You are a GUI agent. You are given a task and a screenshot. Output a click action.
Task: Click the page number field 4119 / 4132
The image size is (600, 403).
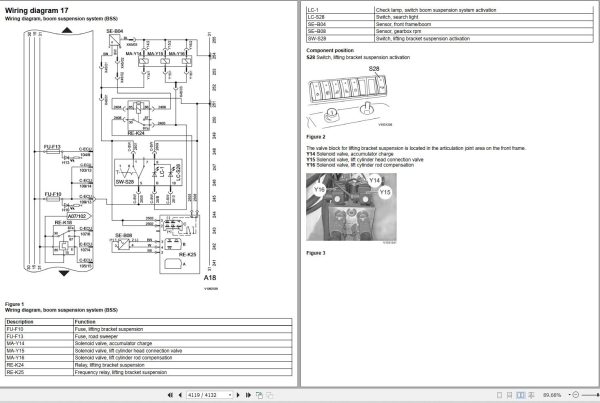coord(207,395)
